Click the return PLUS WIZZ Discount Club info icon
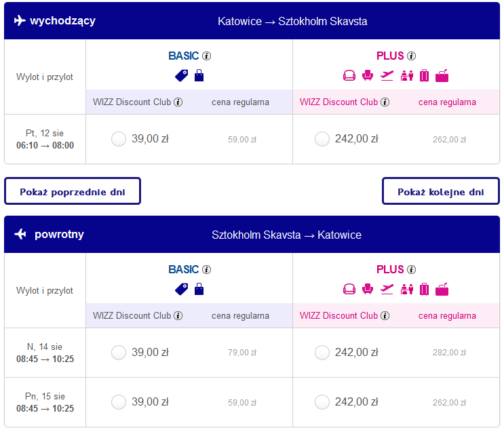504x434 pixels. 385,316
